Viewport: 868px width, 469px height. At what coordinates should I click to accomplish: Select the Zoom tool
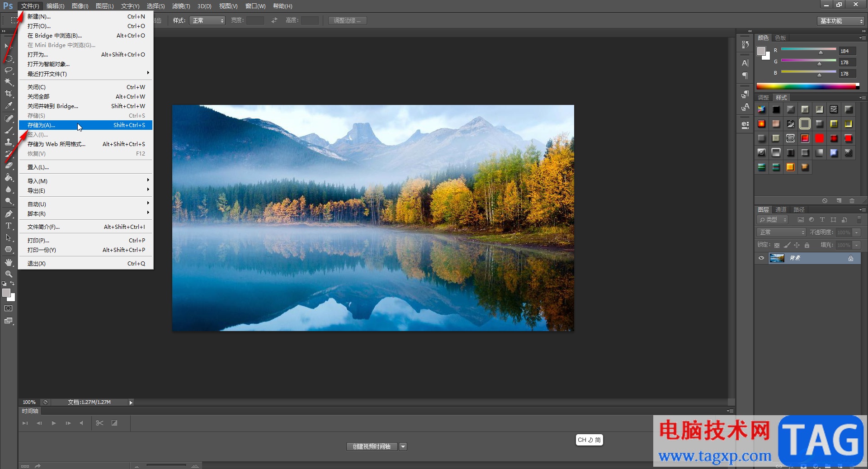tap(9, 274)
